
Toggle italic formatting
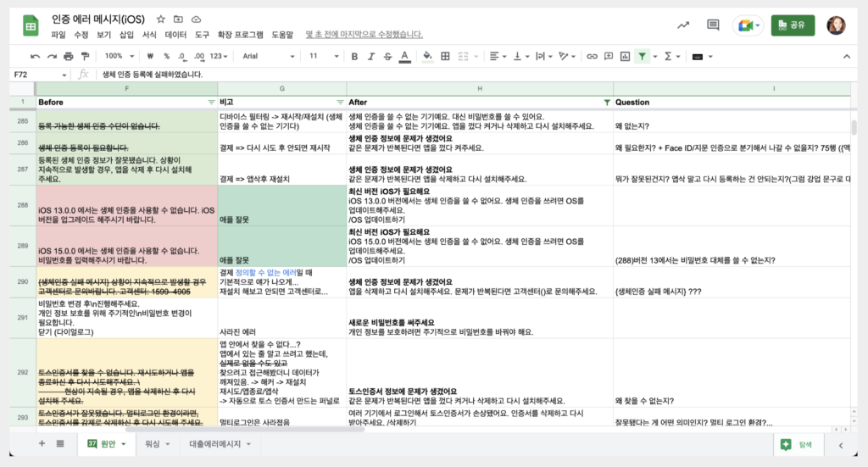(x=371, y=56)
